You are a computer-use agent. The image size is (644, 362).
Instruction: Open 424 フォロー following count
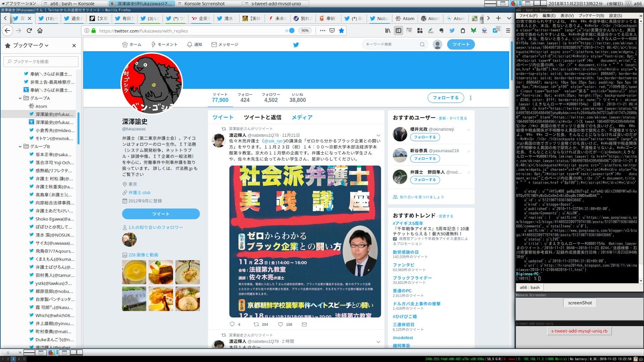245,98
